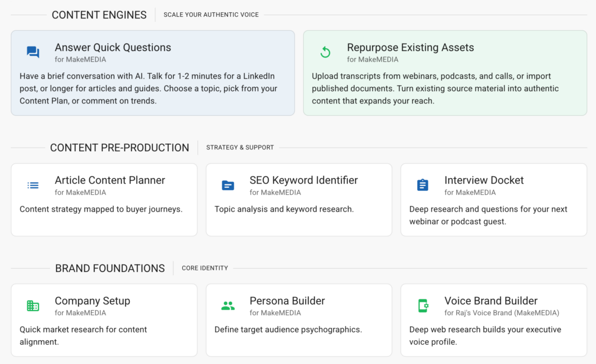The image size is (596, 364).
Task: Click the folder icon on SEO Keyword Identifier
Action: pos(228,185)
